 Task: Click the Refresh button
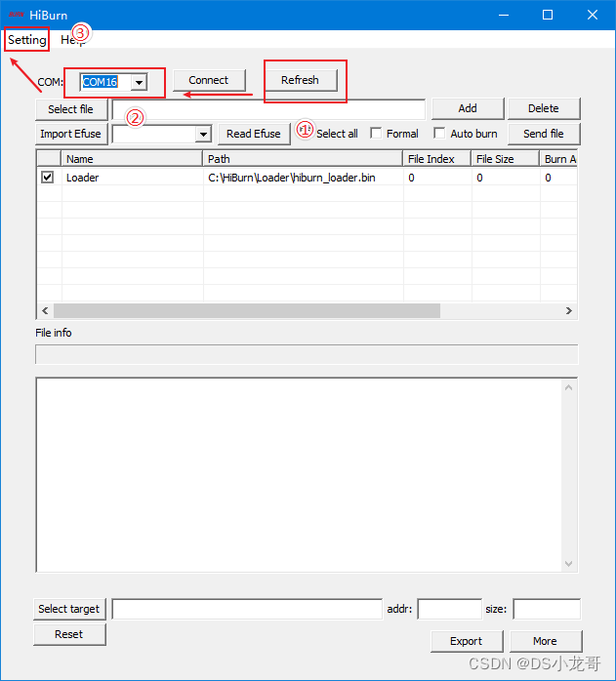[x=301, y=80]
